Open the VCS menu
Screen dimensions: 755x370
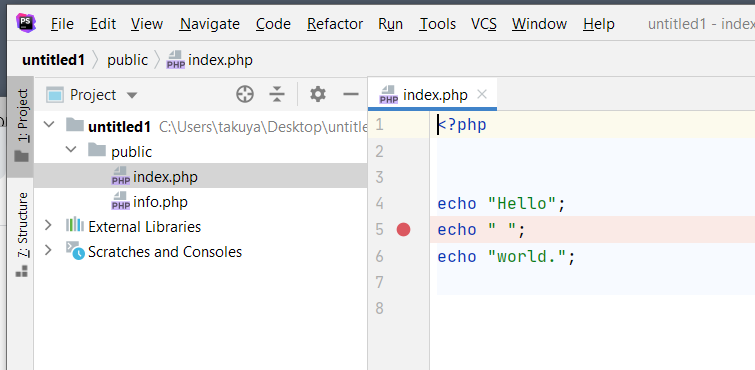click(x=484, y=24)
